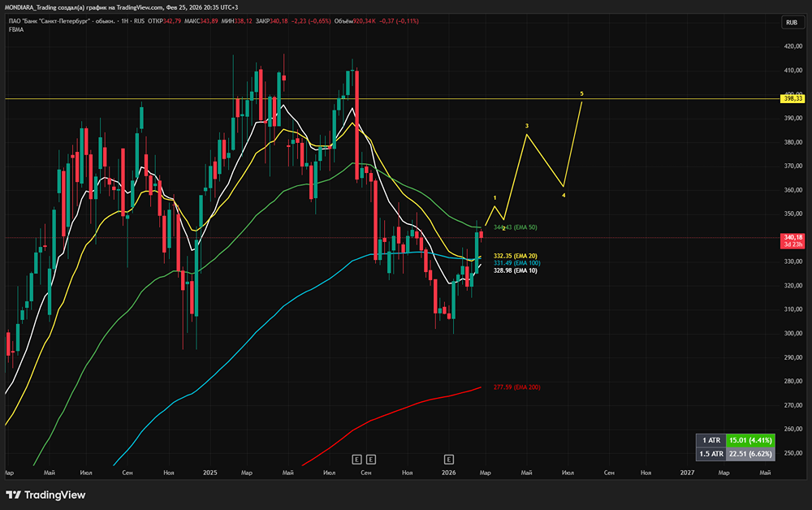Select the EMA 200 label
This screenshot has height=510, width=812.
pos(516,387)
